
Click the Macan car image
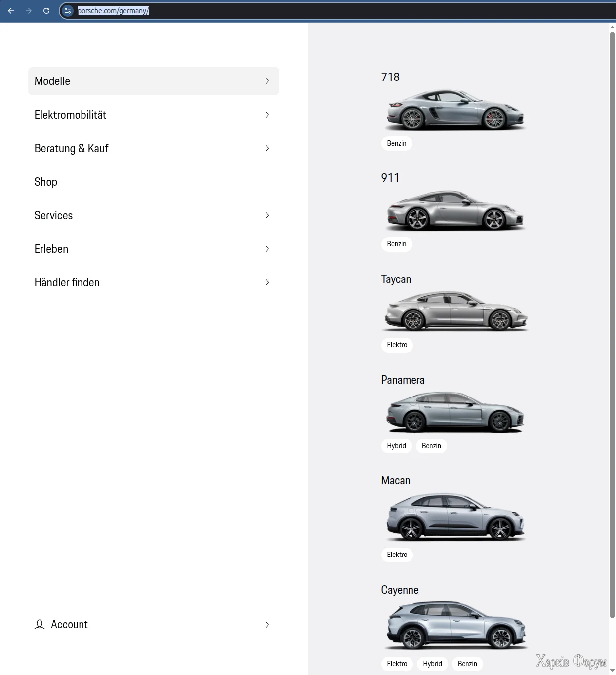[455, 516]
